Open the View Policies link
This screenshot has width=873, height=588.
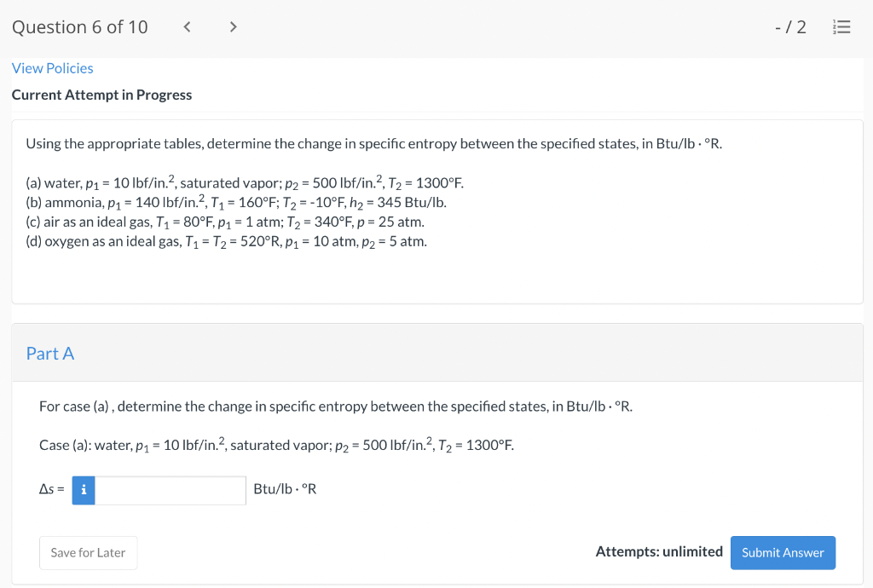click(x=52, y=68)
